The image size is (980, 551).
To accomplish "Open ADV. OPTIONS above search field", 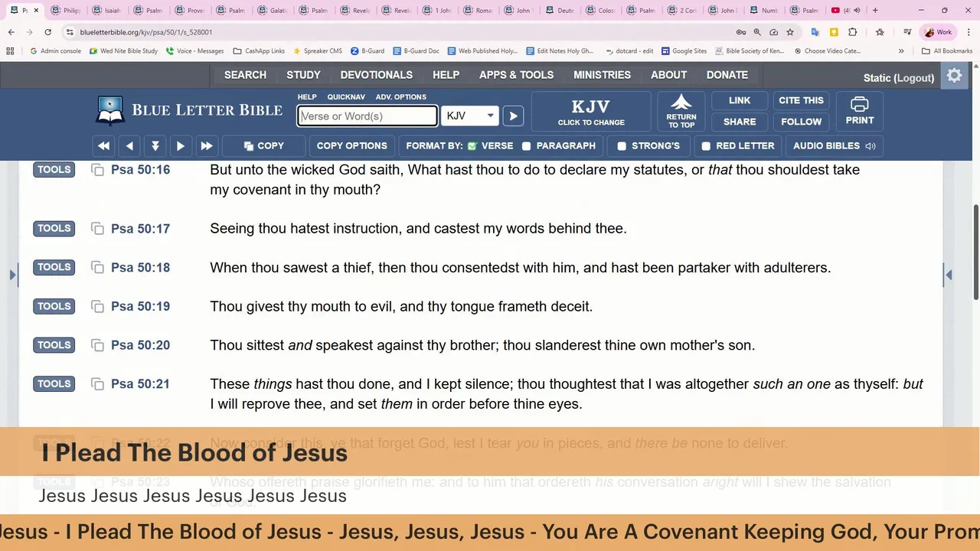I will tap(400, 97).
